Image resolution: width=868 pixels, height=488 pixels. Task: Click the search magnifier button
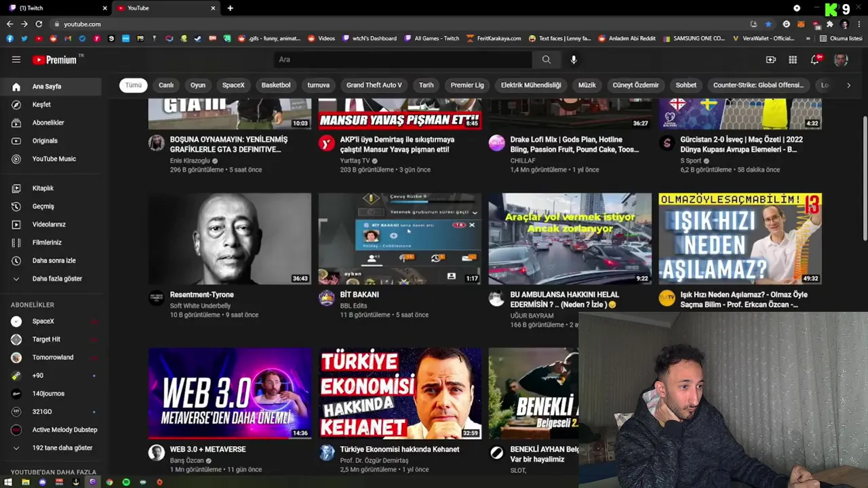click(546, 60)
